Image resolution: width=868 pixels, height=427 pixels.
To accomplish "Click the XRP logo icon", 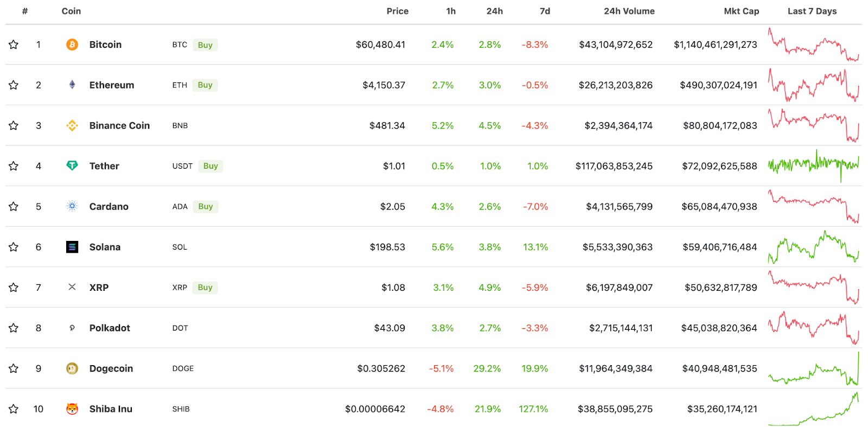I will coord(72,287).
